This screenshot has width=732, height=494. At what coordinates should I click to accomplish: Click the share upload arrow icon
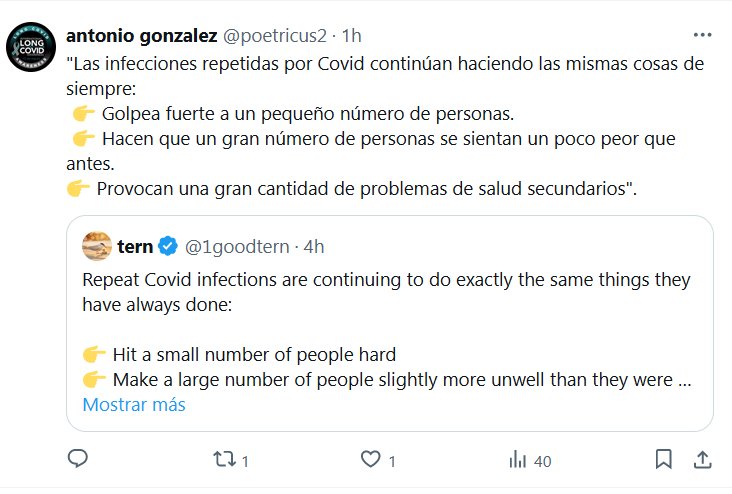(703, 460)
